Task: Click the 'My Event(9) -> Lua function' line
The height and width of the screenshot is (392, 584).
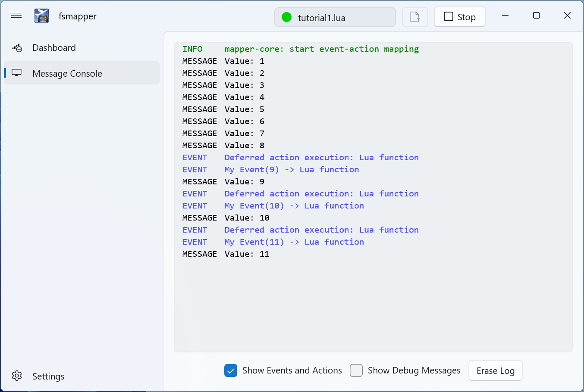Action: point(271,170)
